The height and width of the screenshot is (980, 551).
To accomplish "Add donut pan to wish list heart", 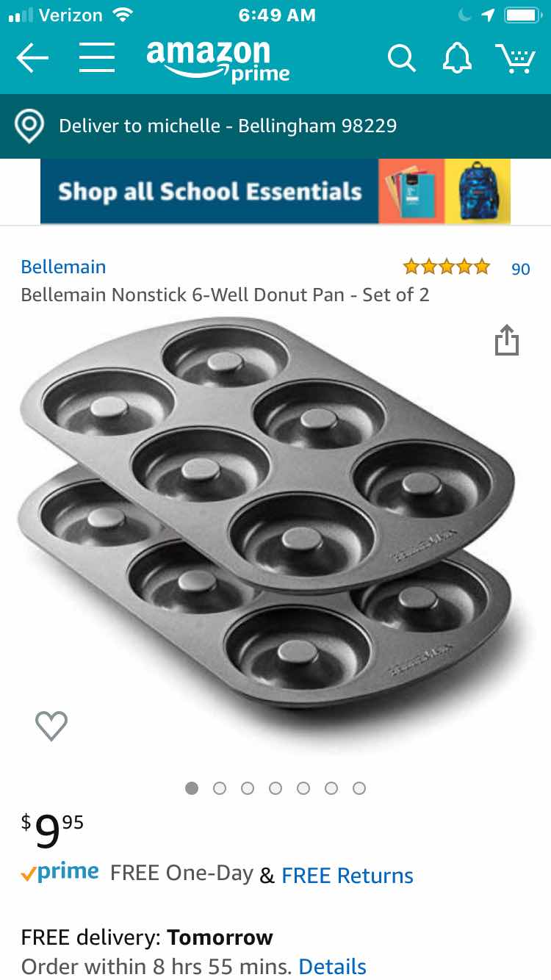I will [51, 726].
